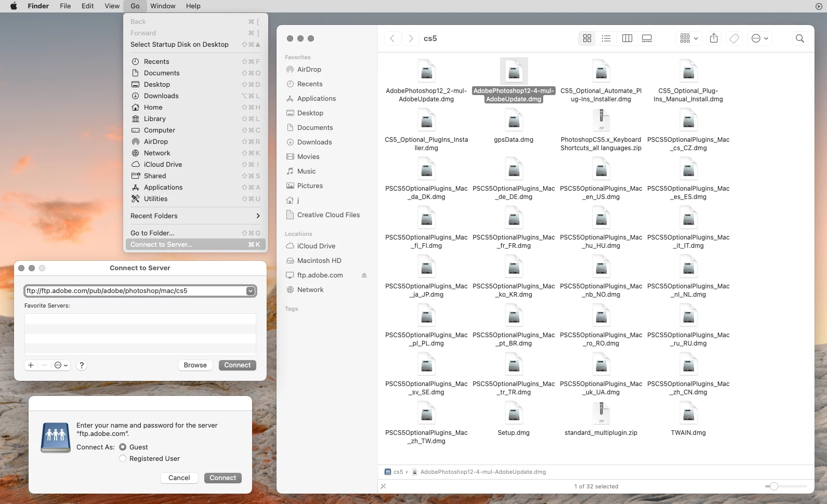Select the gpsData.dmg file icon
Image resolution: width=827 pixels, height=504 pixels.
click(514, 121)
